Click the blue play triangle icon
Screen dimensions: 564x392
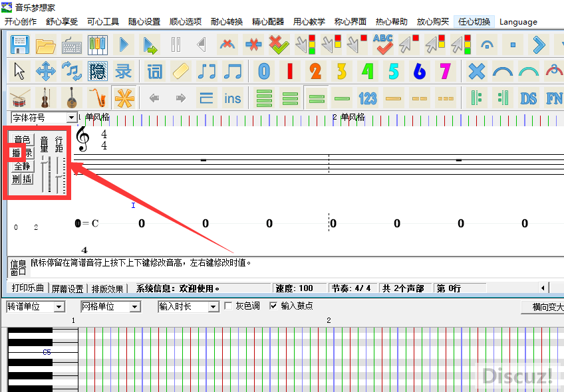click(x=124, y=45)
